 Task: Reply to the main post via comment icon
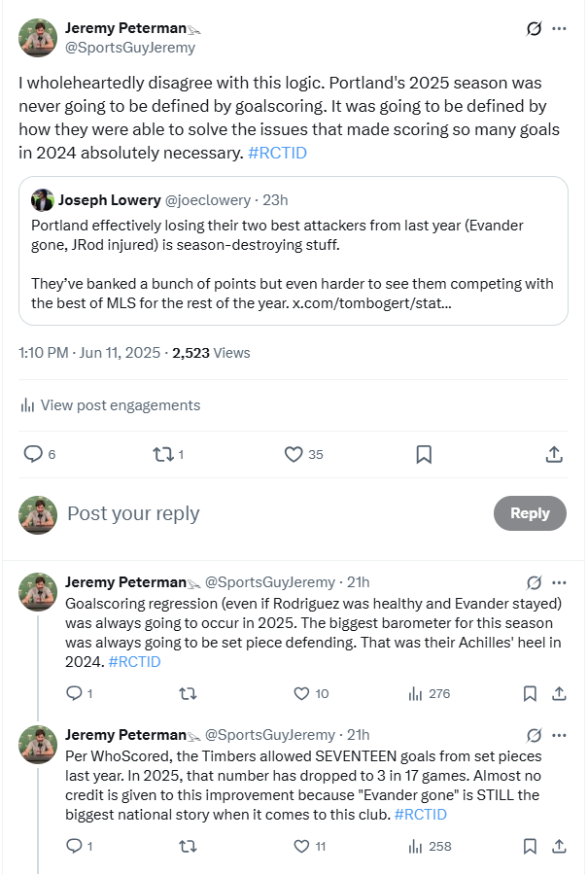pos(33,454)
